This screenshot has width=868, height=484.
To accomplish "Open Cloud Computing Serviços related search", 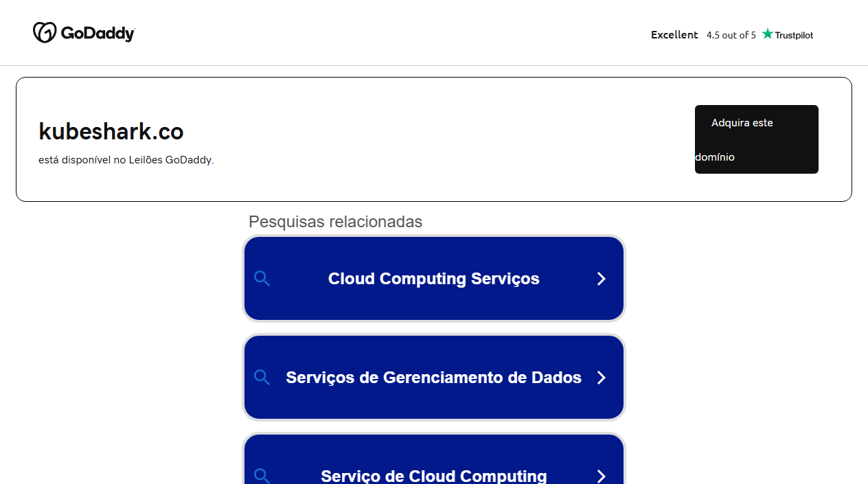I will pos(434,278).
